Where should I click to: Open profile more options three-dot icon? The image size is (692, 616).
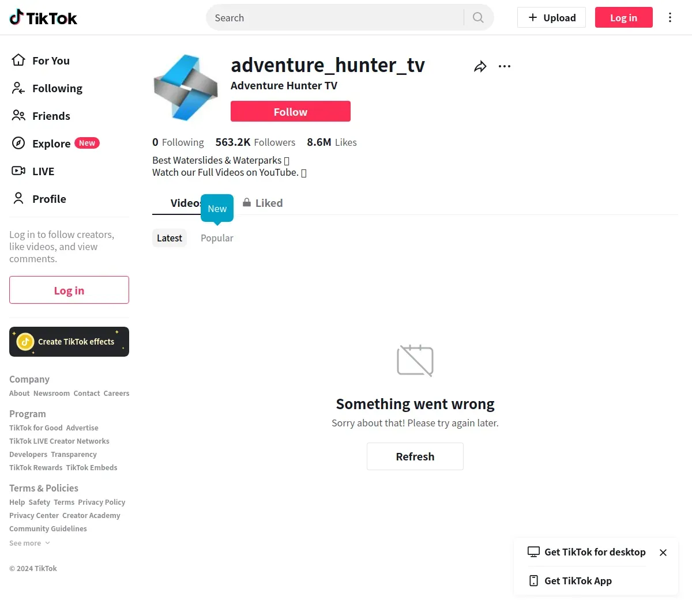[x=505, y=66]
